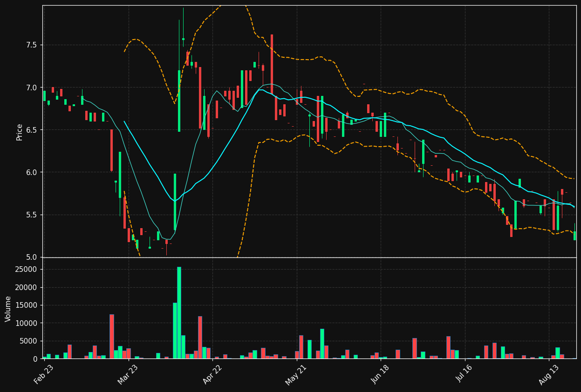Image resolution: width=581 pixels, height=392 pixels.
Task: Click the 20000 volume axis label
Action: point(27,287)
